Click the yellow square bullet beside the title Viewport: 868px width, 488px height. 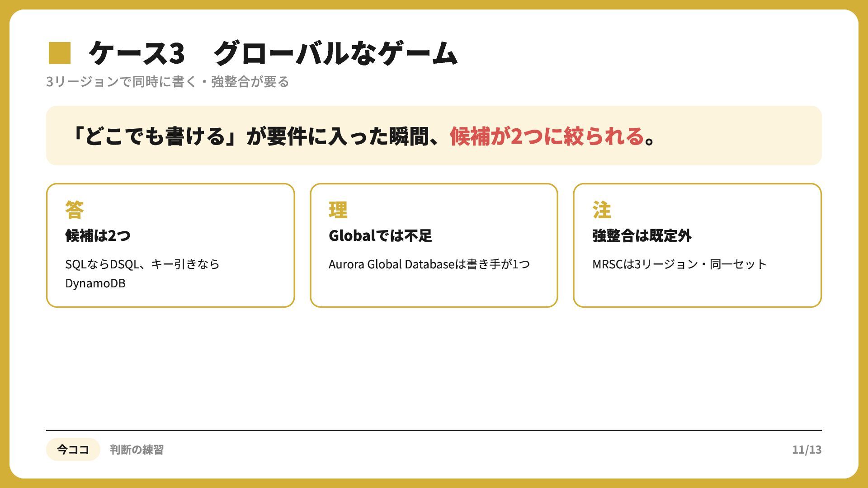point(60,53)
